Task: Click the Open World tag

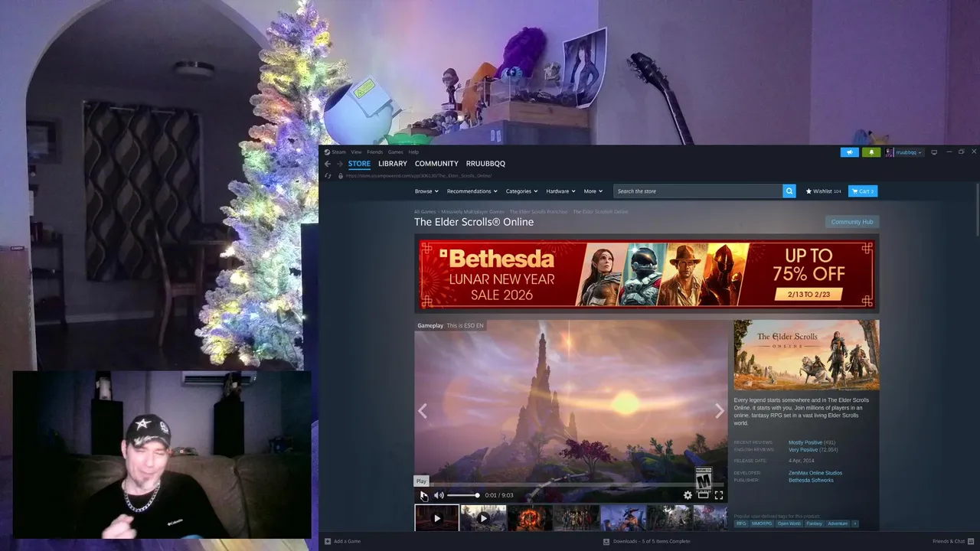Action: (789, 523)
